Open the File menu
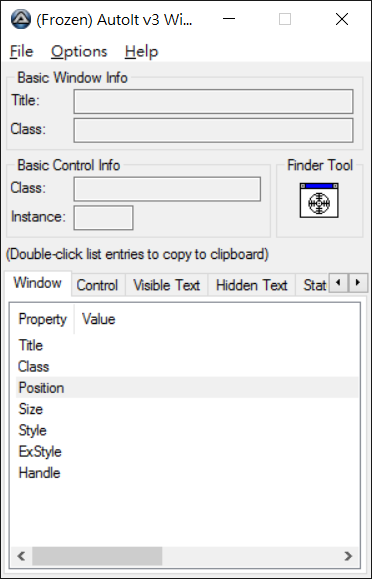The width and height of the screenshot is (372, 579). tap(21, 51)
